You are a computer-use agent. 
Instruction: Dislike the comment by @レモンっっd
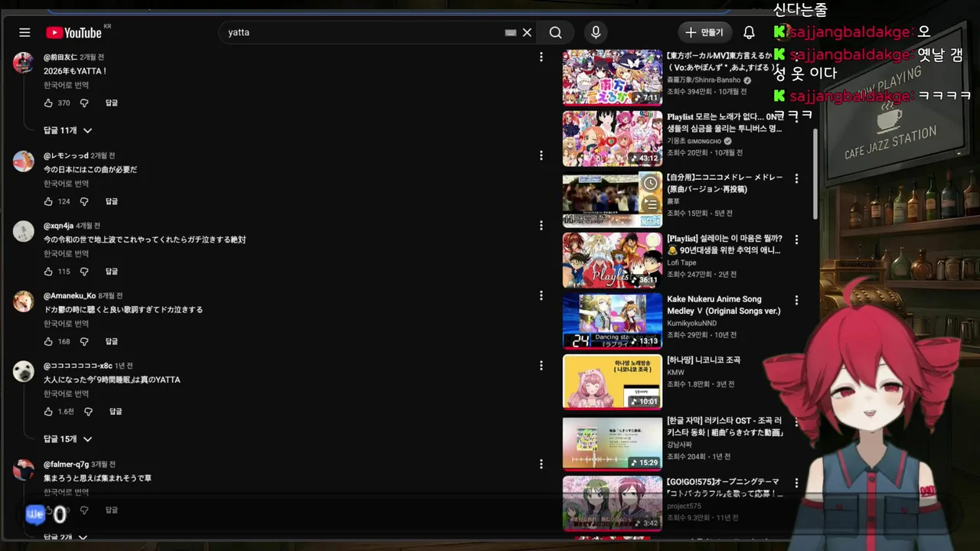click(84, 201)
